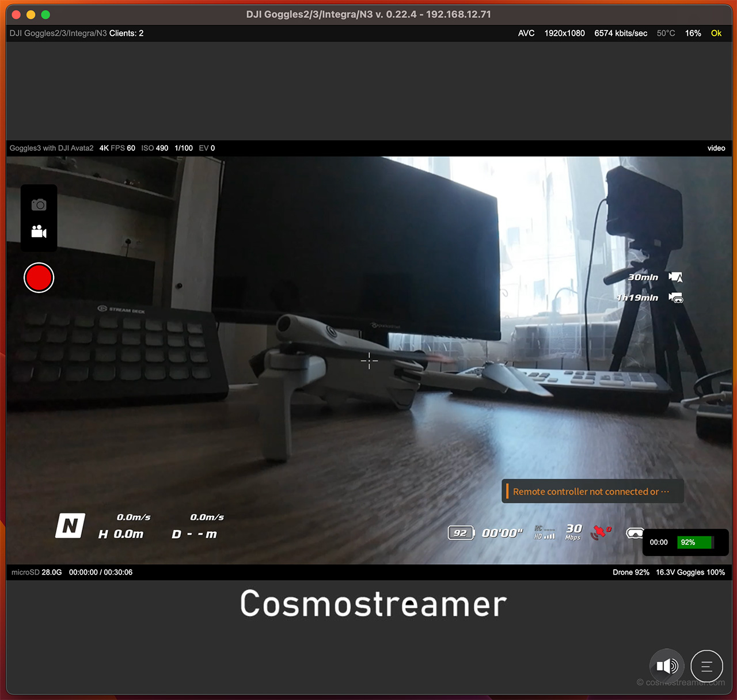Click the 1920x1080 resolution text
Viewport: 737px width, 700px height.
click(565, 33)
